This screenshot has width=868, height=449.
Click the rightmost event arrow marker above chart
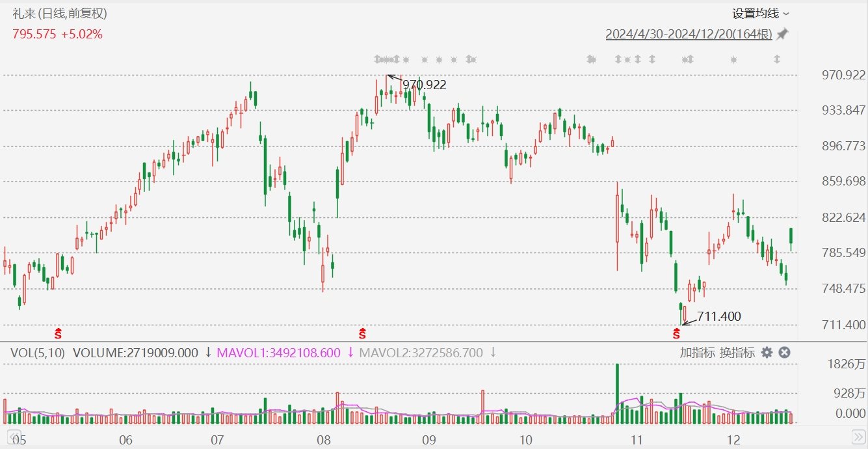tap(776, 60)
